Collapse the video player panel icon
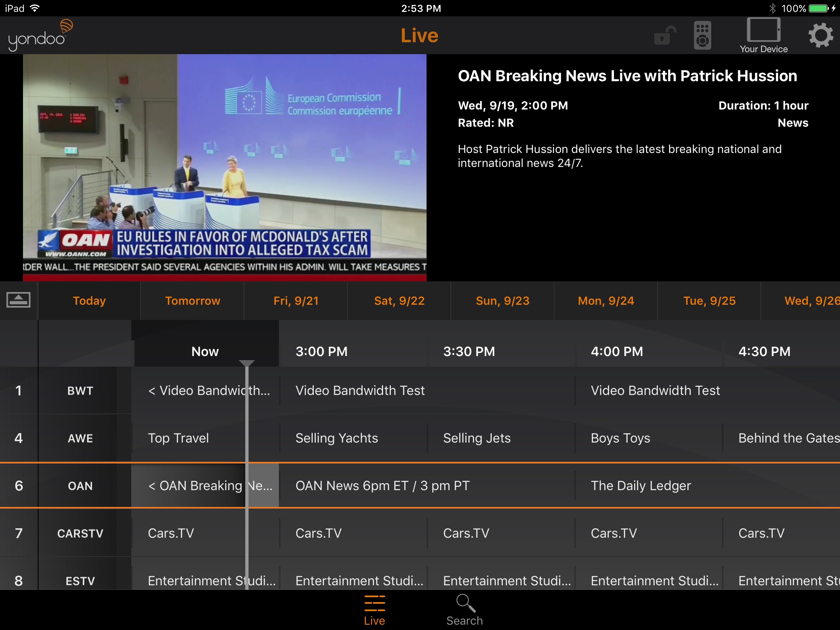The height and width of the screenshot is (630, 840). pyautogui.click(x=18, y=300)
